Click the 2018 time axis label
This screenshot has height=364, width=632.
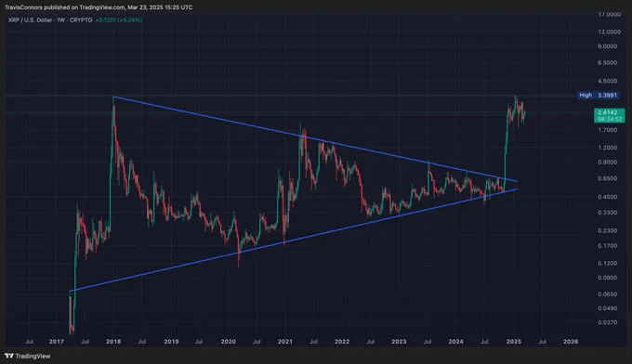tap(113, 342)
